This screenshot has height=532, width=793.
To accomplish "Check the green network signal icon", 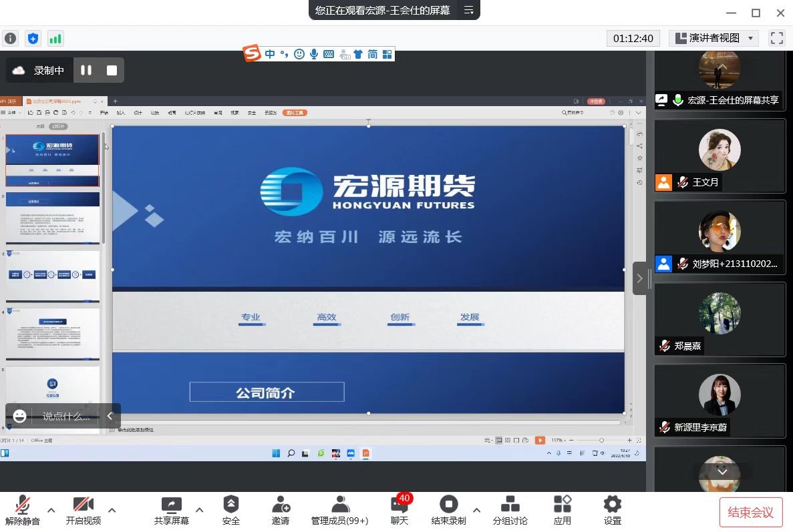I will [x=55, y=39].
